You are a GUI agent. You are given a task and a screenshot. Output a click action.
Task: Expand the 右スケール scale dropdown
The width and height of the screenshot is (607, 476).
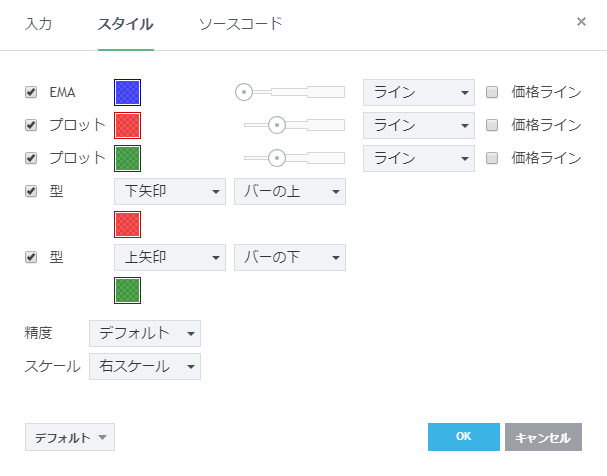tap(145, 366)
